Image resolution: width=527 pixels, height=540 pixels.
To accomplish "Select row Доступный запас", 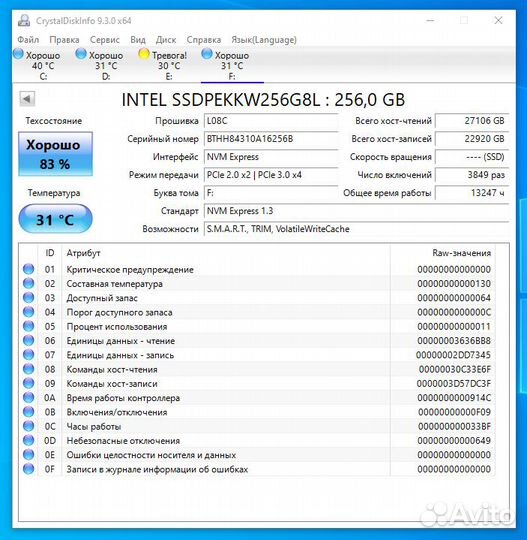I will (x=257, y=298).
